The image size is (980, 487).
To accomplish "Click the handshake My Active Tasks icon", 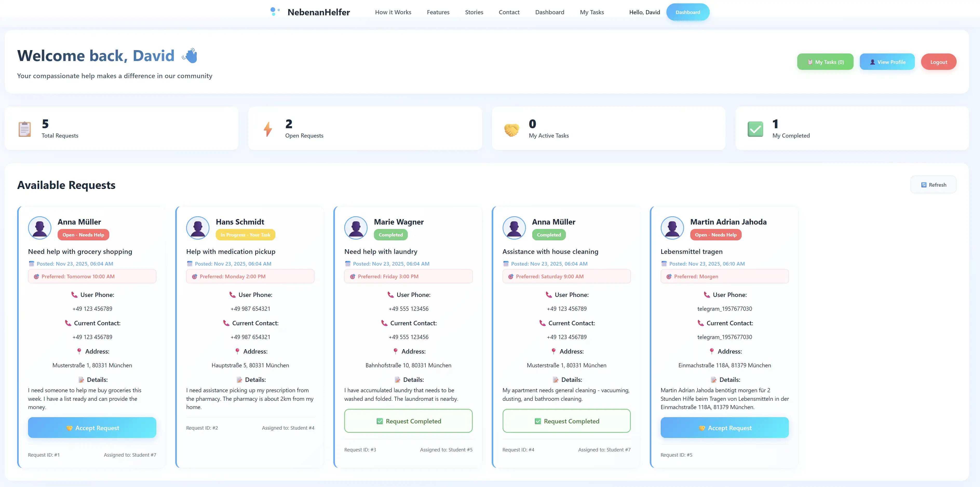I will (x=511, y=130).
